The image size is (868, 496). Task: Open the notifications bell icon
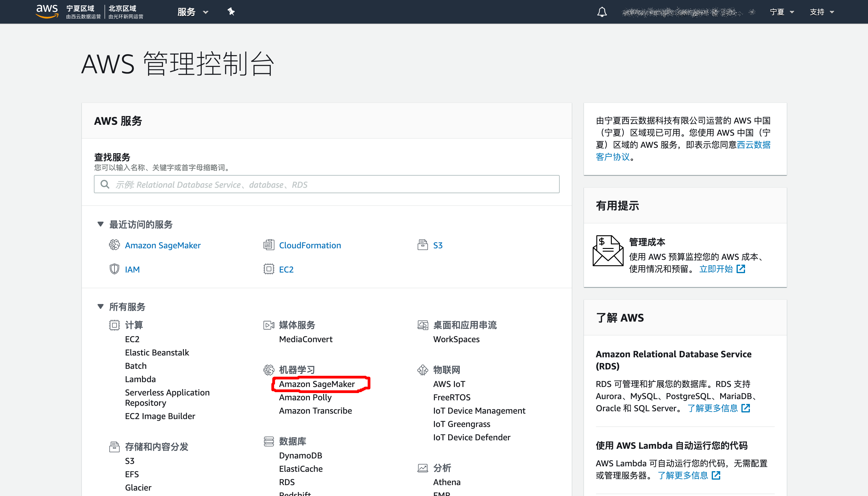(x=602, y=12)
